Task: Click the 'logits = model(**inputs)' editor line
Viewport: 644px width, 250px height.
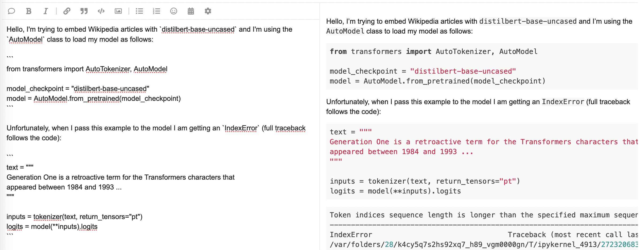Action: tap(52, 227)
